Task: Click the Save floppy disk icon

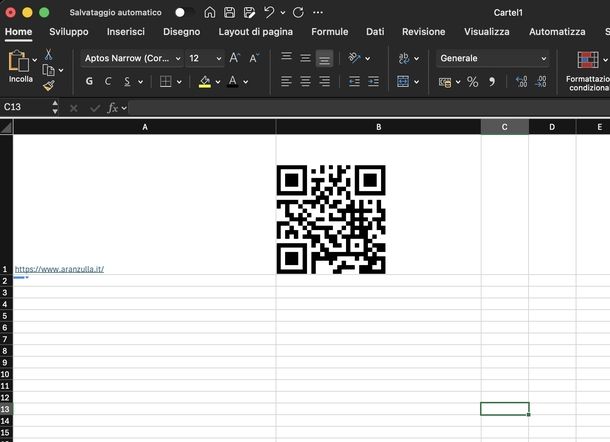Action: [230, 12]
